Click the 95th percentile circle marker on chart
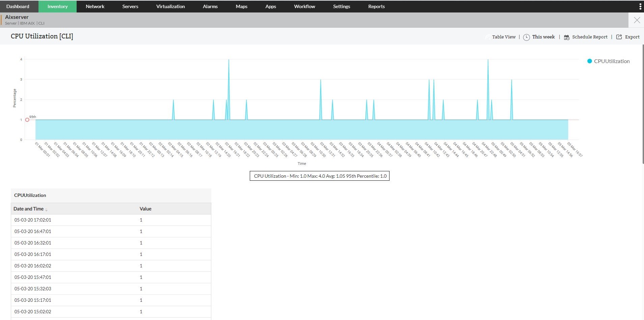The height and width of the screenshot is (320, 644). (28, 119)
